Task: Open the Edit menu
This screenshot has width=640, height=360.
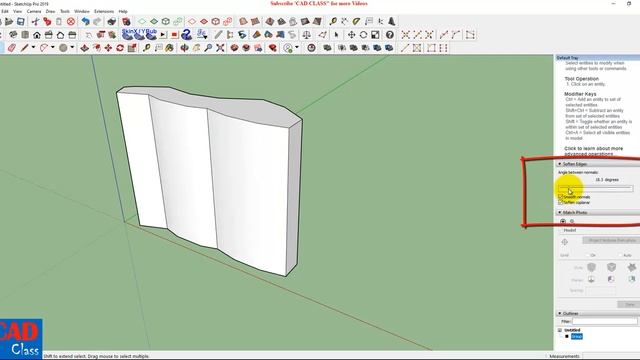Action: pos(5,11)
